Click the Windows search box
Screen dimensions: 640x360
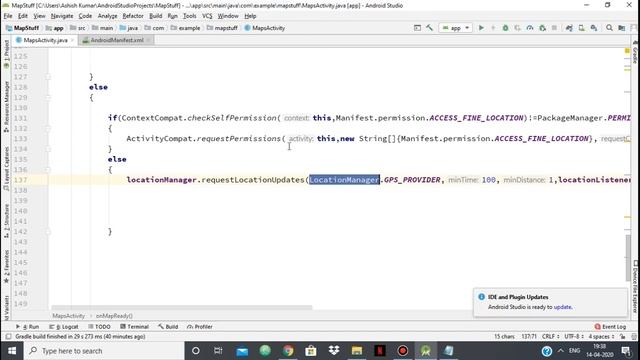click(x=104, y=351)
